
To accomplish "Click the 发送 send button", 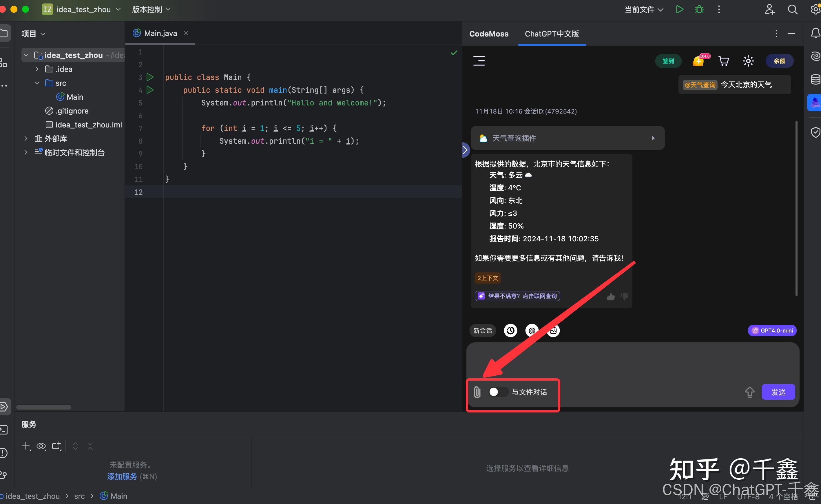I will 778,392.
